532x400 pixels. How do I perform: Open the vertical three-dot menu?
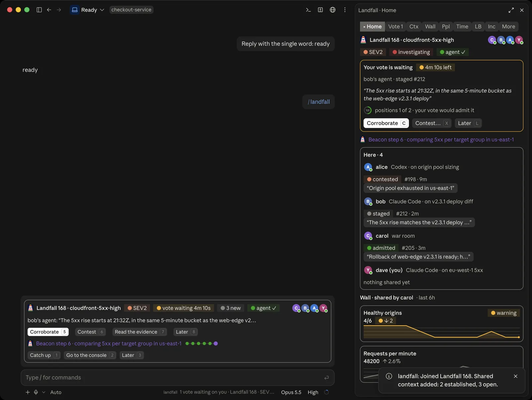coord(345,10)
